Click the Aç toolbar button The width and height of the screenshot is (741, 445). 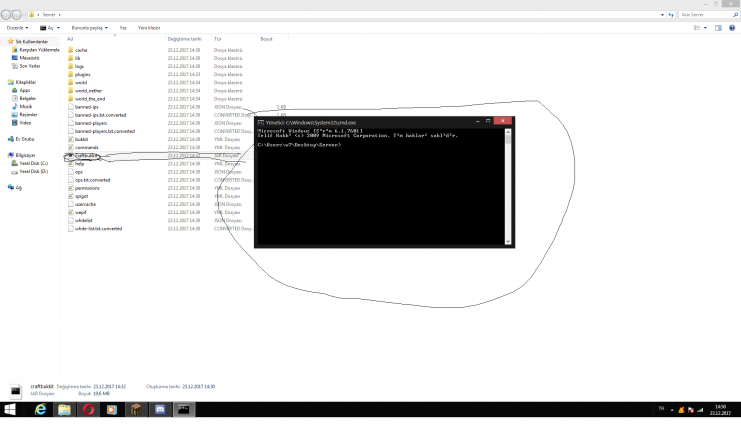(47, 28)
